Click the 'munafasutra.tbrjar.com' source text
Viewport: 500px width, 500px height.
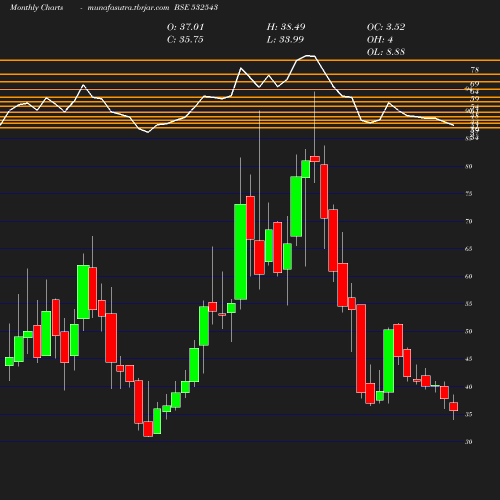[128, 8]
